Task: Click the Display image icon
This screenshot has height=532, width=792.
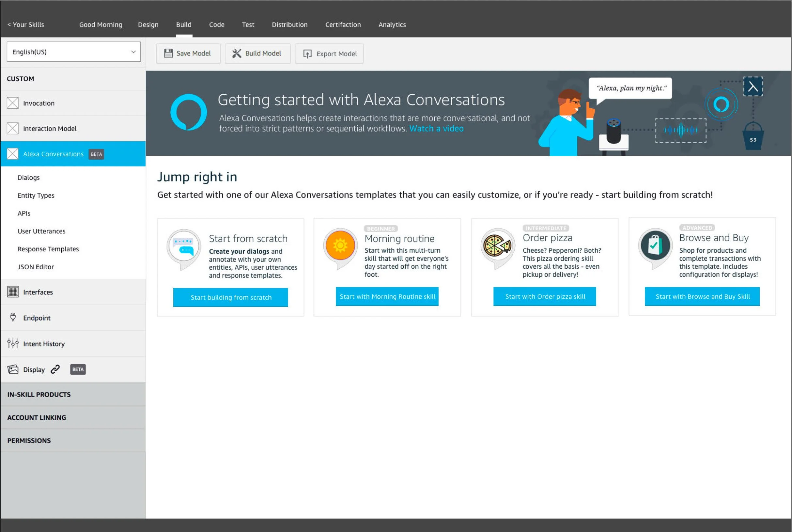Action: click(13, 369)
